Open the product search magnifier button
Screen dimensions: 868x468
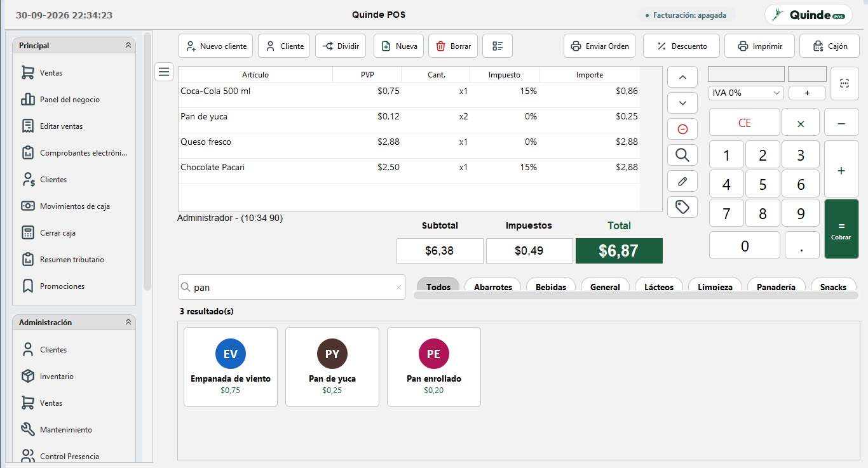tap(682, 155)
